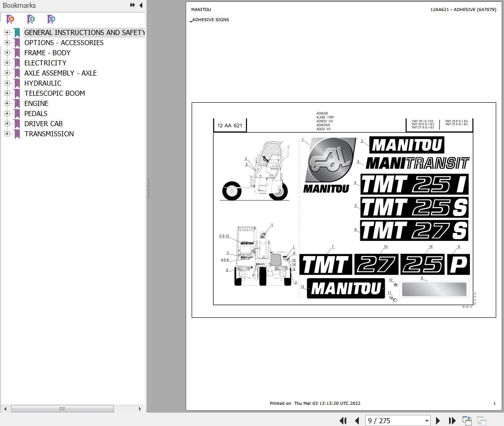This screenshot has width=504, height=426.
Task: Expand the ELECTRICITY bookmark node
Action: click(7, 63)
